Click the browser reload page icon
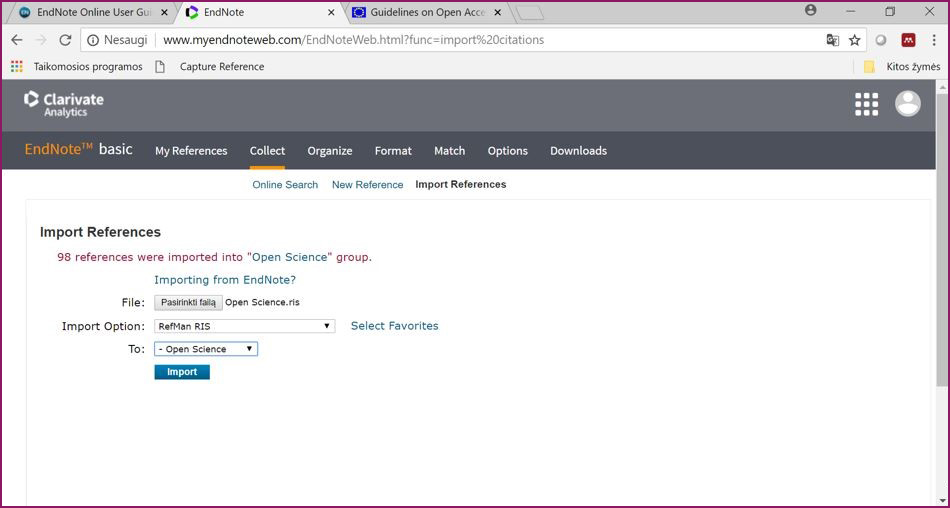950x508 pixels. [65, 40]
